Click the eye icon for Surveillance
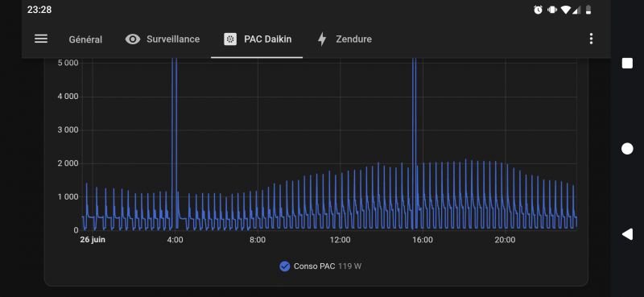This screenshot has height=297, width=644. (x=133, y=39)
